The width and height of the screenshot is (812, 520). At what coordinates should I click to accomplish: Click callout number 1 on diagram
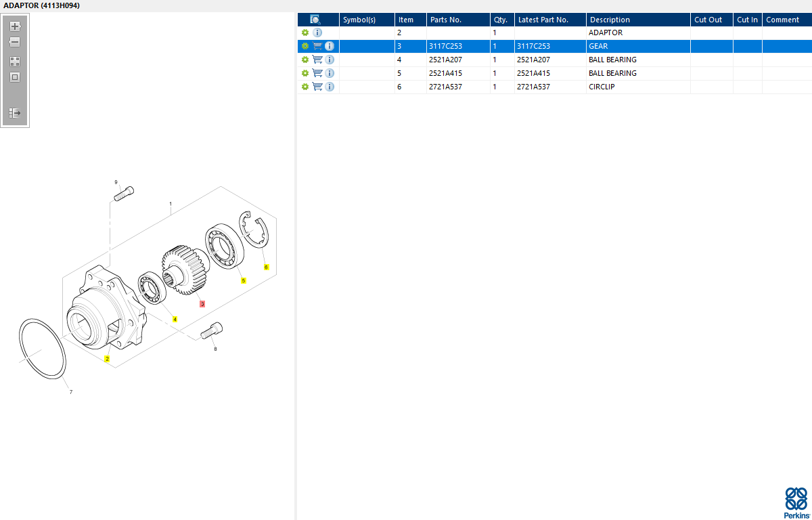click(171, 204)
